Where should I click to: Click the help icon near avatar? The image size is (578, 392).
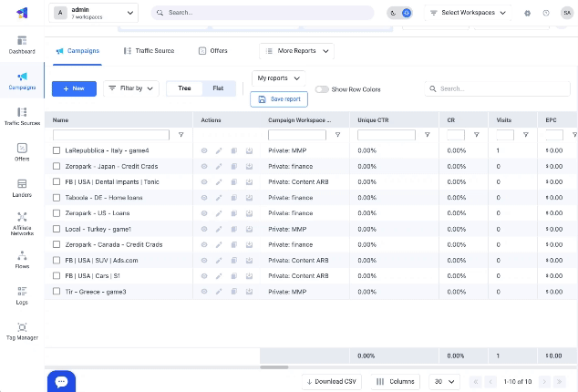[546, 13]
